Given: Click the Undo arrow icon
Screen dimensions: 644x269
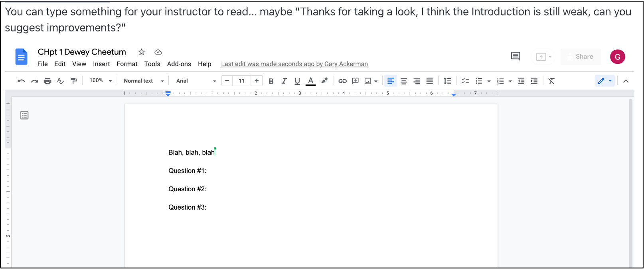Looking at the screenshot, I should point(21,81).
